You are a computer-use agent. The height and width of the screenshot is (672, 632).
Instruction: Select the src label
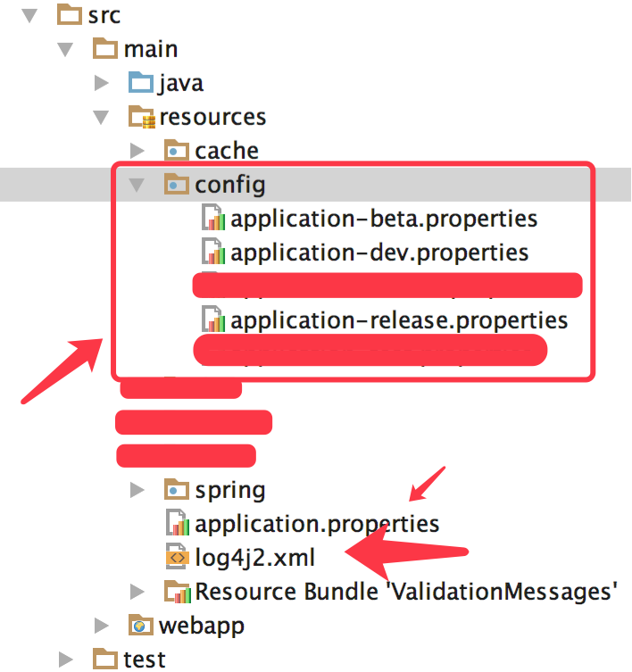104,16
